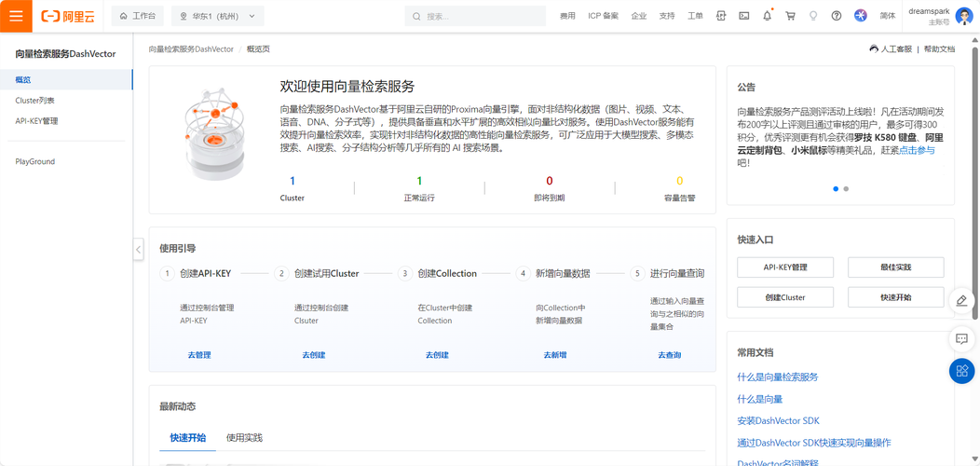Collapse the sidebar with the arrow handle

[x=139, y=249]
